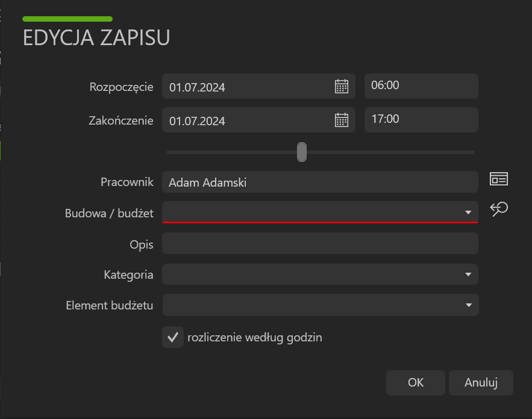Open the calendar picker for Zakończenie date
The height and width of the screenshot is (419, 532).
click(x=342, y=120)
